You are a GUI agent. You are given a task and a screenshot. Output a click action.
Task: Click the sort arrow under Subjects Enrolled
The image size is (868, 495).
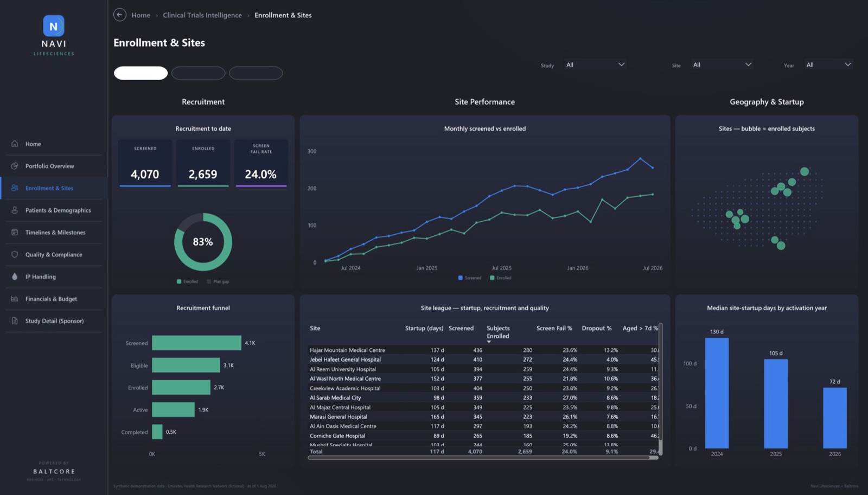point(489,342)
